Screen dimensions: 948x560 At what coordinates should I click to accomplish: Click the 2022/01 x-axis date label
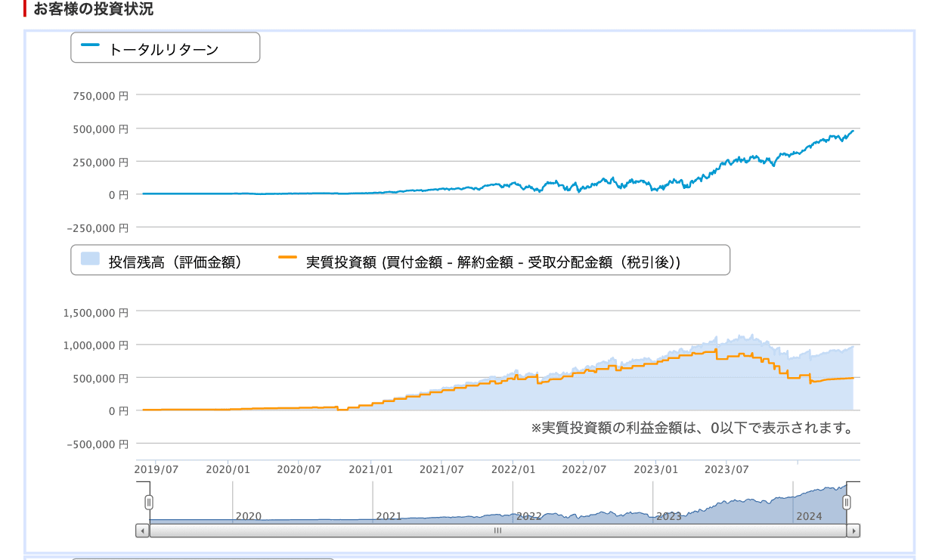click(x=513, y=469)
